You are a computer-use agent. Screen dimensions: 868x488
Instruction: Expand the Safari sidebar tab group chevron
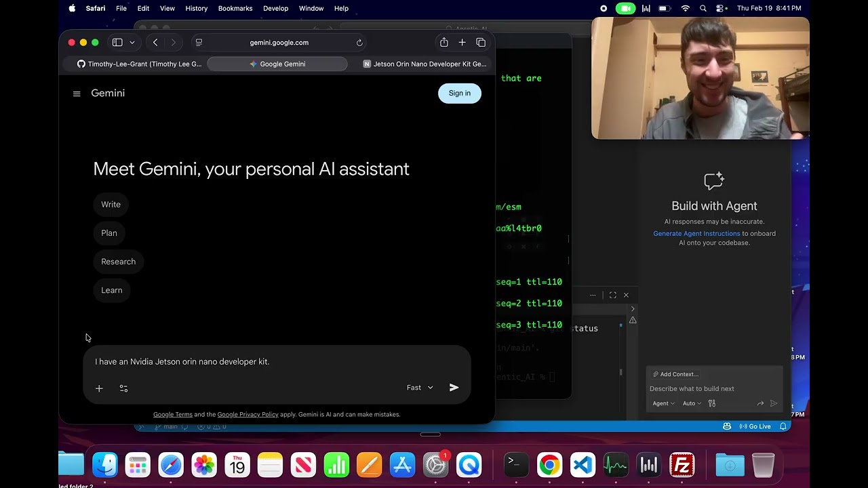click(132, 42)
